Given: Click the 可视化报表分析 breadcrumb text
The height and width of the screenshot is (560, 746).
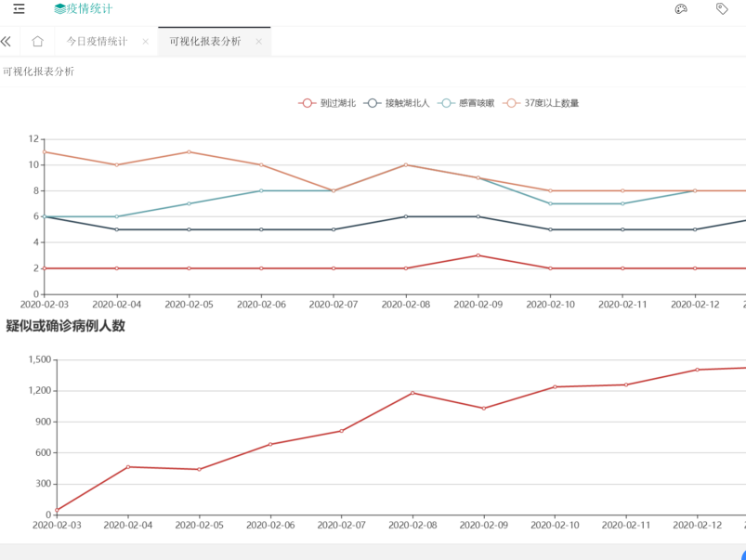Looking at the screenshot, I should 38,72.
